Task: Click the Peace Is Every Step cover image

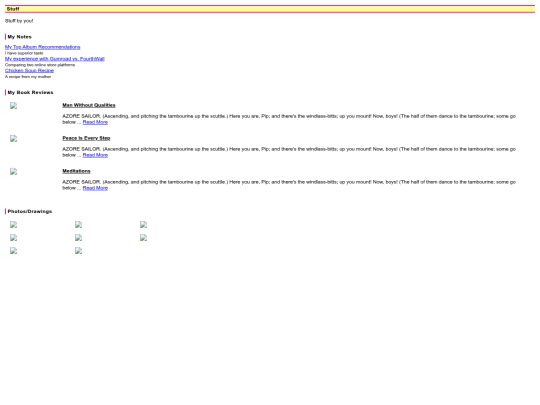Action: [x=13, y=139]
